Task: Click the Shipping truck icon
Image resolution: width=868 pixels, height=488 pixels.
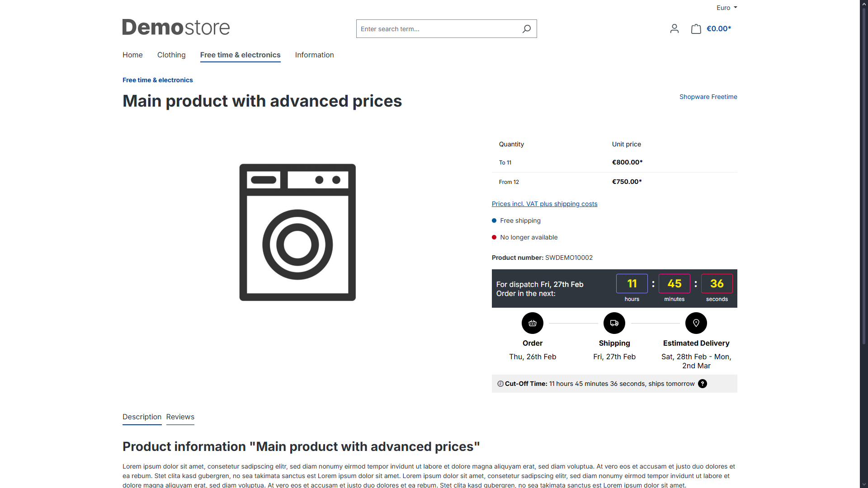Action: pos(614,323)
